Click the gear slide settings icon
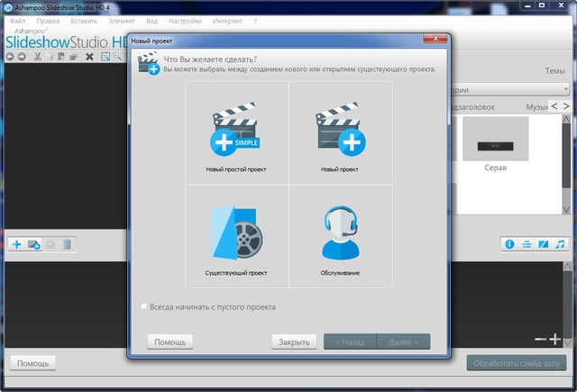The height and width of the screenshot is (392, 577). pos(50,244)
